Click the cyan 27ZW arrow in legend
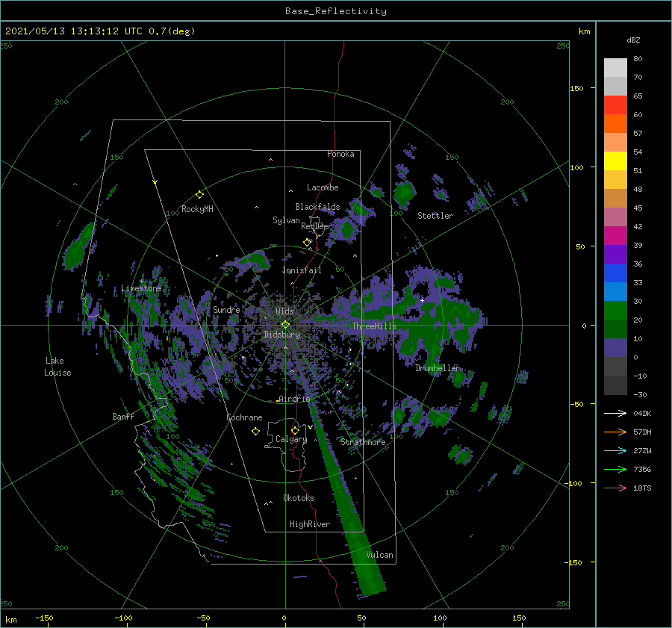The height and width of the screenshot is (628, 672). (x=615, y=450)
